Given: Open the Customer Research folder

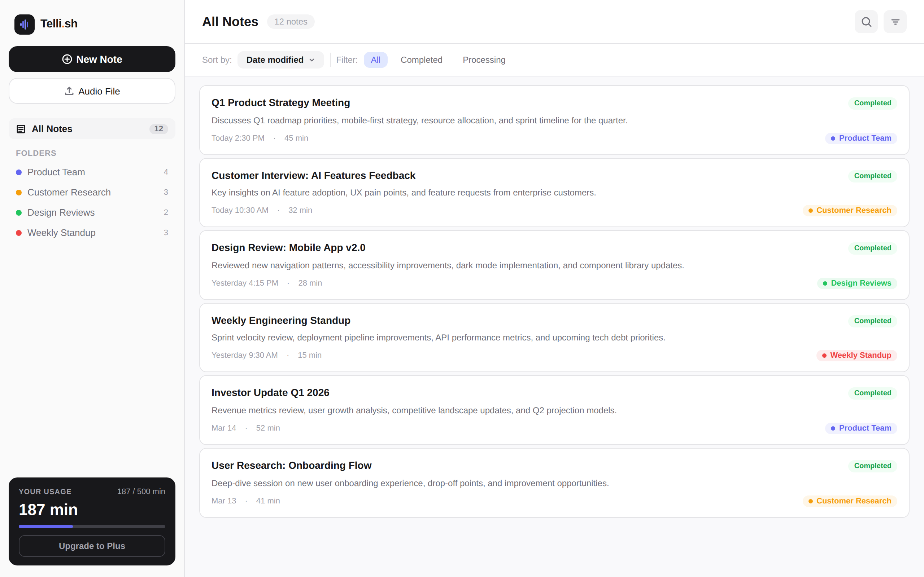Looking at the screenshot, I should pos(69,193).
